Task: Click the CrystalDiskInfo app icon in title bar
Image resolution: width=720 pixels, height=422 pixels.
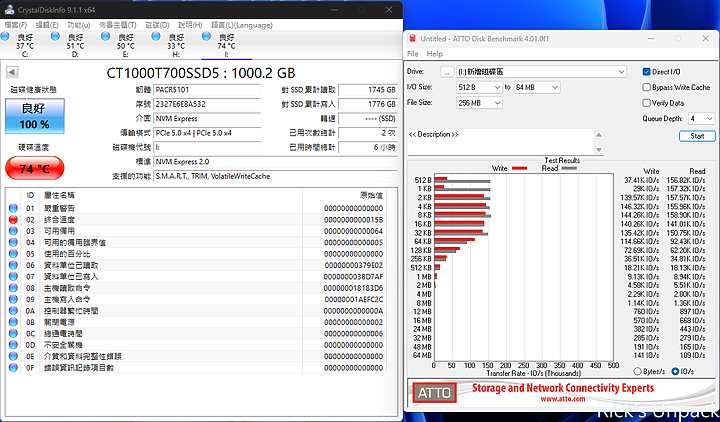Action: coord(9,9)
